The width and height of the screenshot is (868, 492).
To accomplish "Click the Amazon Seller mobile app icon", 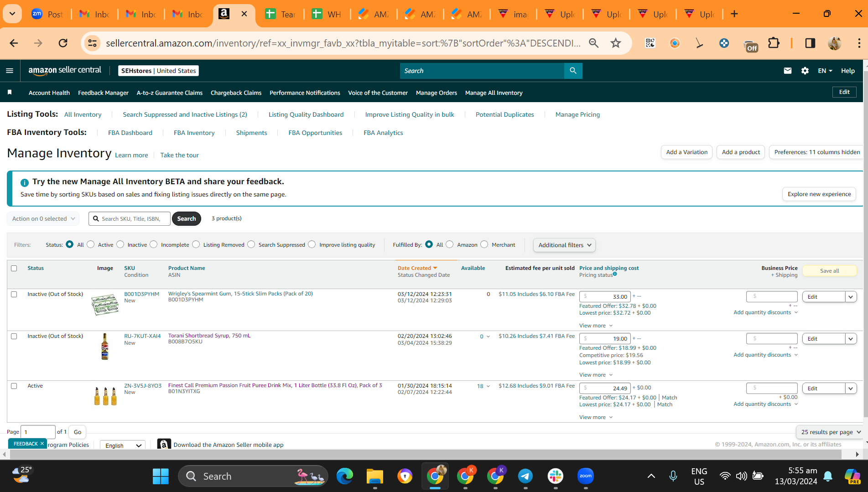I will [x=164, y=444].
